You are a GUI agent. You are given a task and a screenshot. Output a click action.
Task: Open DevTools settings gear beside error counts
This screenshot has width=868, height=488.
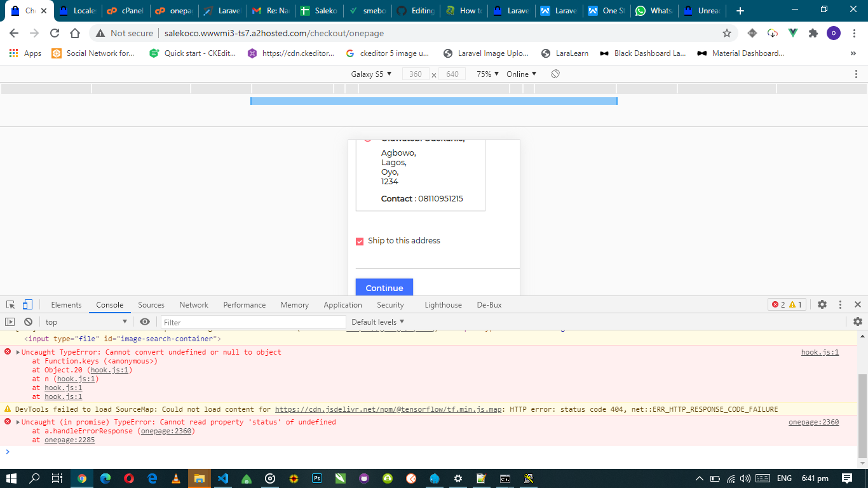[x=822, y=305]
